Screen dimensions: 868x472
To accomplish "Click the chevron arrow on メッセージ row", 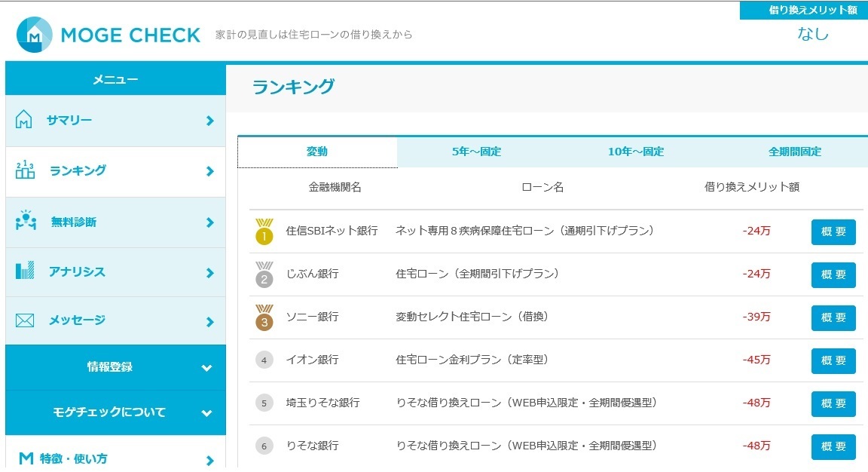I will (209, 322).
